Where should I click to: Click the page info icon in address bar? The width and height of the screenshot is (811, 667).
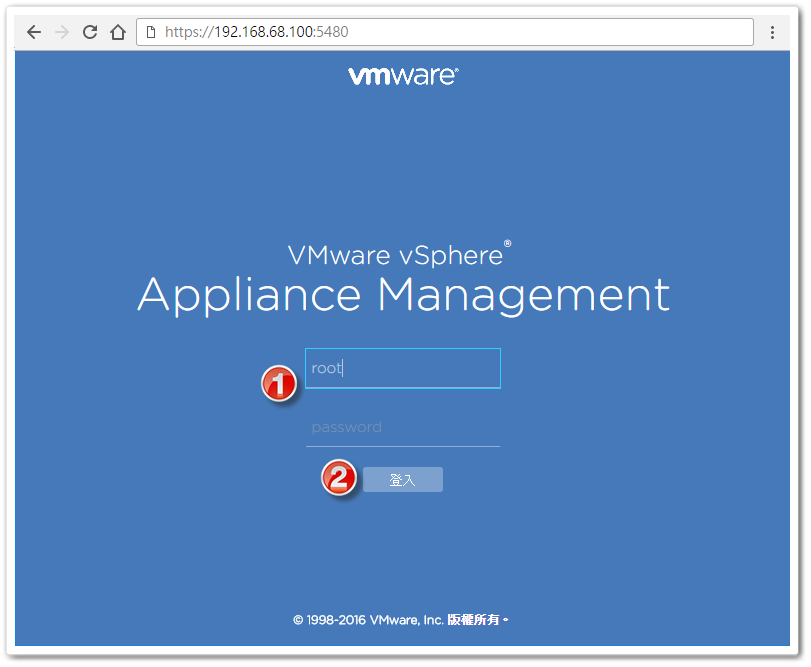point(151,32)
